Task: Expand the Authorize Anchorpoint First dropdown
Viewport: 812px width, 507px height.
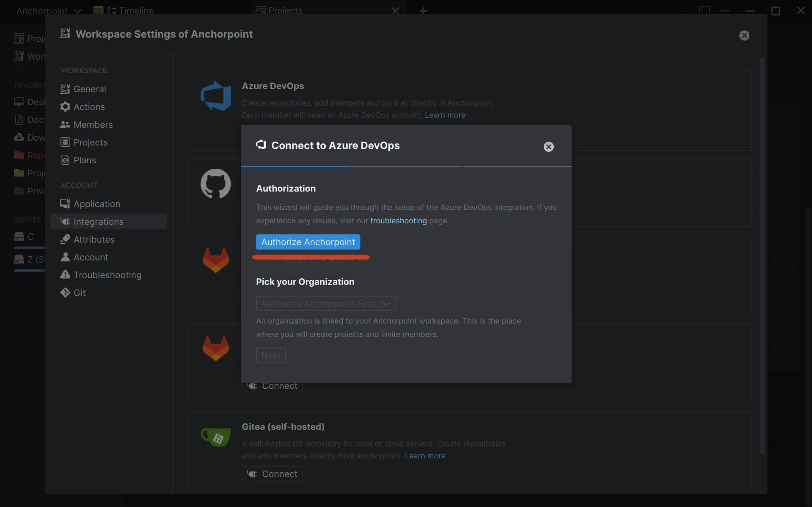Action: pos(326,304)
